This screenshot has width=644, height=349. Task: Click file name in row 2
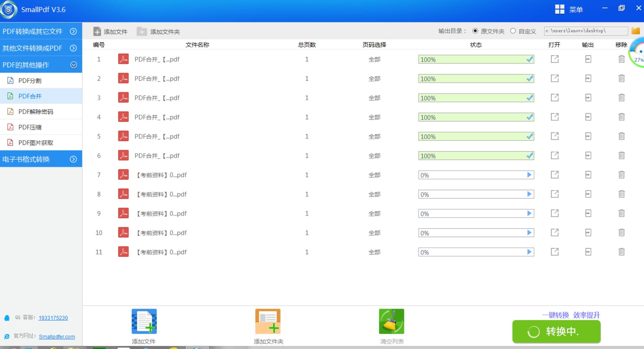click(x=157, y=78)
